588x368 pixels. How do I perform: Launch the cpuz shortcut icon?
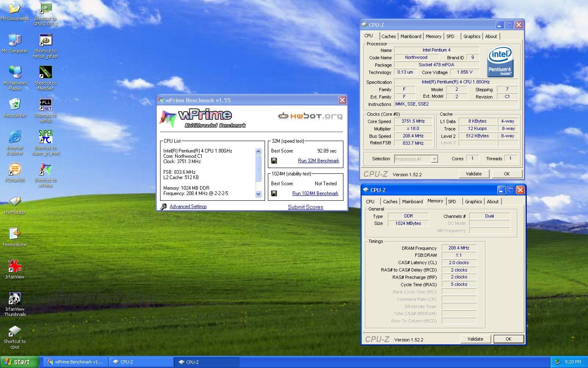(15, 331)
